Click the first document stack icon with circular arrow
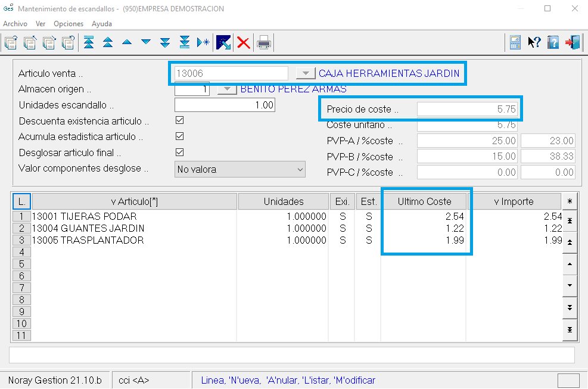The height and width of the screenshot is (389, 588). tap(11, 42)
